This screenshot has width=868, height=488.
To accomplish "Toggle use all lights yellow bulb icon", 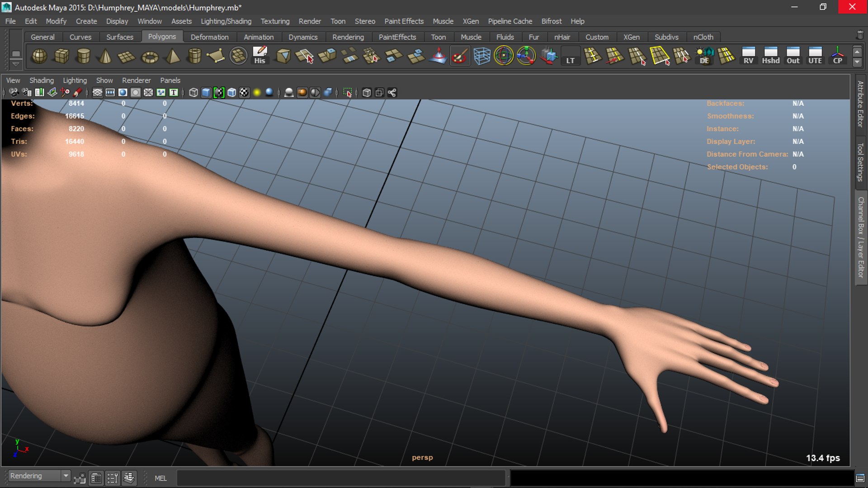I will (x=257, y=93).
